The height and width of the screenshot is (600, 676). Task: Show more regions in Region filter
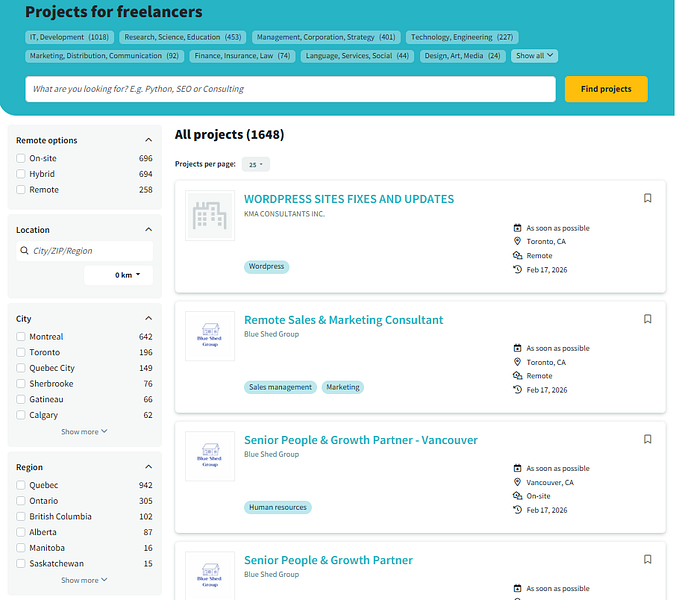84,580
